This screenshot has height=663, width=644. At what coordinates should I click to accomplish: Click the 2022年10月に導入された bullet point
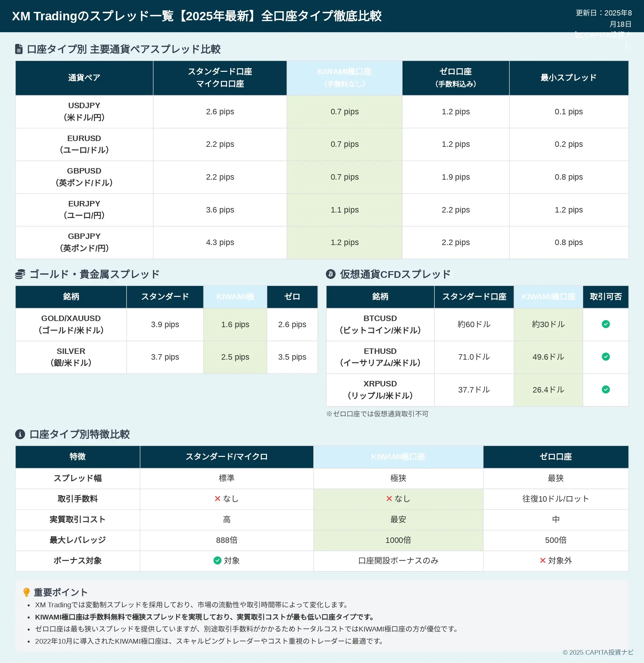tap(209, 641)
